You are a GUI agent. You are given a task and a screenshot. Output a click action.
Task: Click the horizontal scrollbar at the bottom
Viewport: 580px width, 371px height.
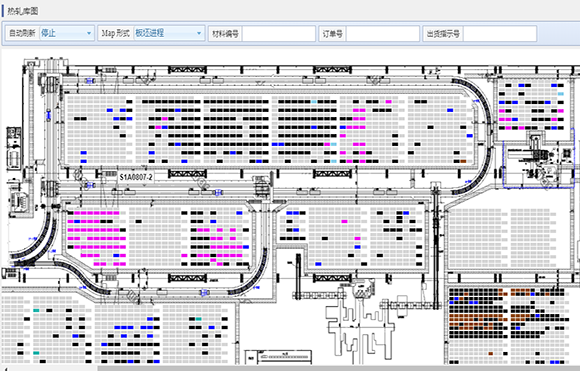[x=338, y=368]
